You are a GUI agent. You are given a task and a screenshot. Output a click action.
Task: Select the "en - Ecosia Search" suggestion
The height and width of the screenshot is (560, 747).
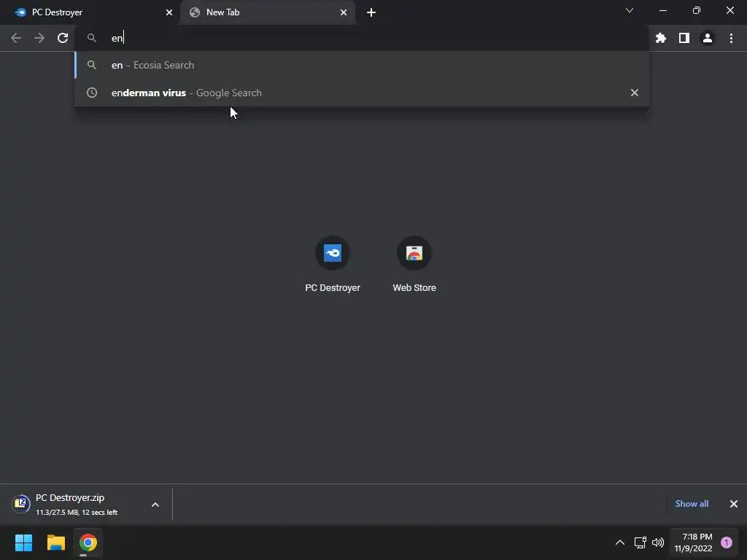(362, 65)
